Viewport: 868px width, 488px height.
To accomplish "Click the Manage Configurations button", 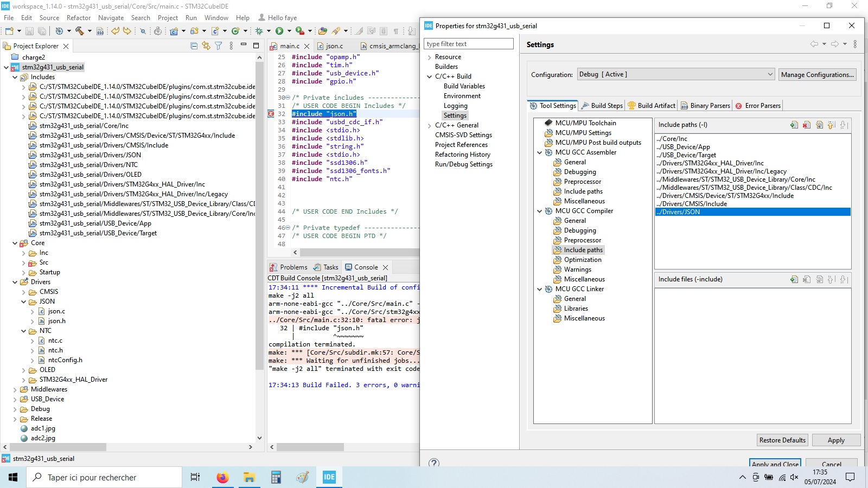I will coord(818,74).
